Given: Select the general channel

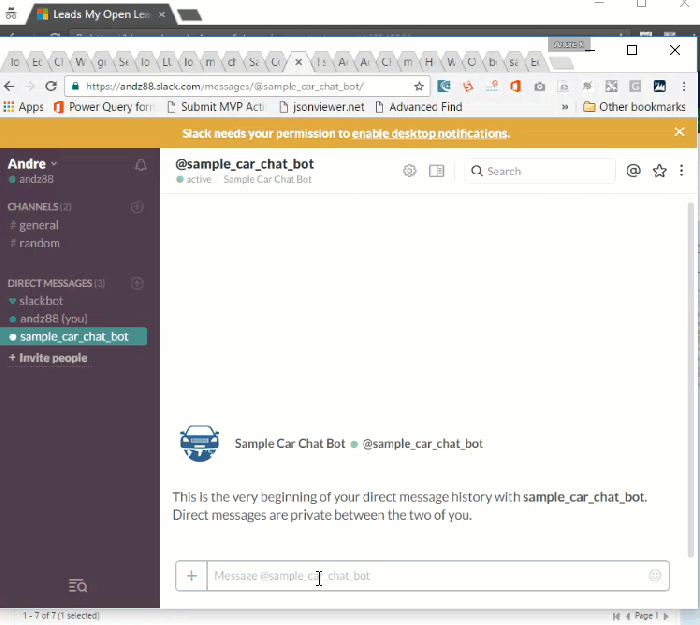Looking at the screenshot, I should 38,225.
